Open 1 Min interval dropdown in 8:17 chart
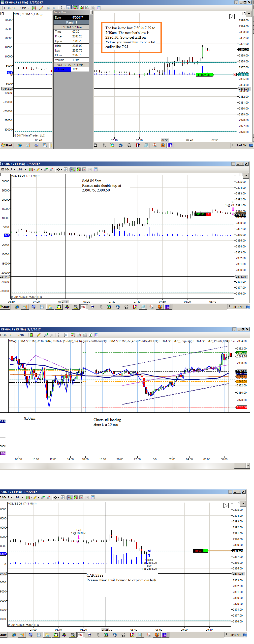Image resolution: width=254 pixels, height=644 pixels. pyautogui.click(x=22, y=169)
